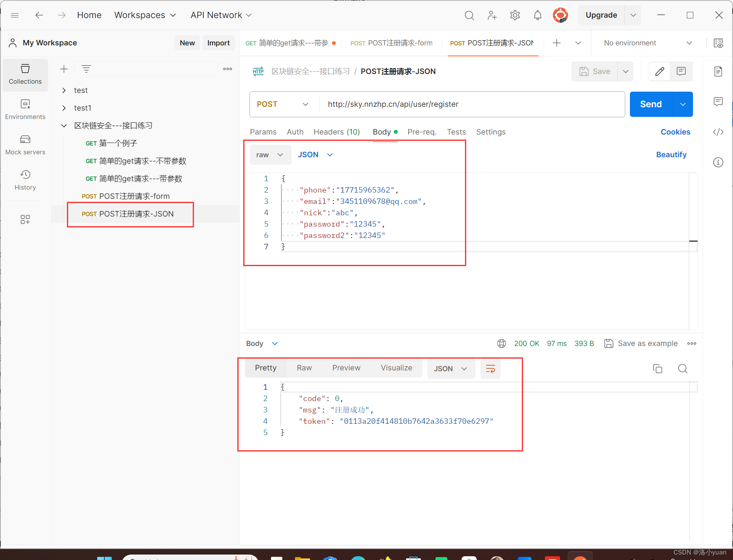Open the No environment selector
The image size is (733, 560).
648,43
